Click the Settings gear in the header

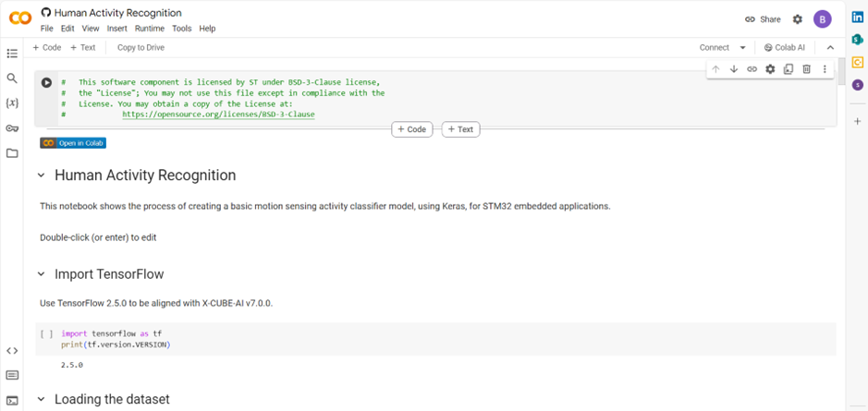798,19
